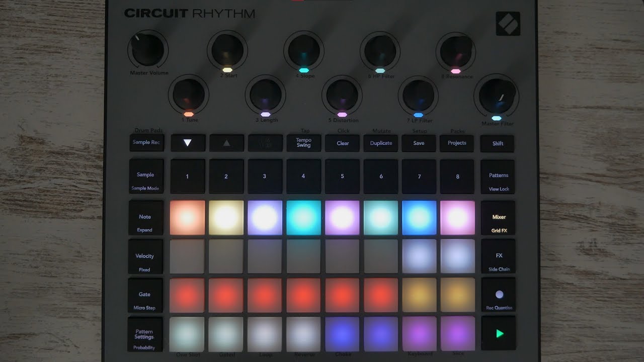Image resolution: width=644 pixels, height=362 pixels.
Task: Enable the Gated mode pad
Action: [x=226, y=334]
